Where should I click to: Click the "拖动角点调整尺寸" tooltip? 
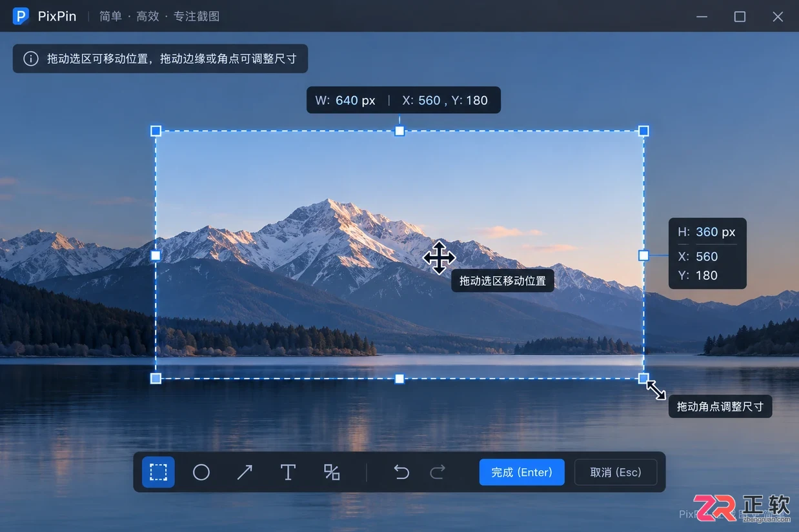pos(720,406)
